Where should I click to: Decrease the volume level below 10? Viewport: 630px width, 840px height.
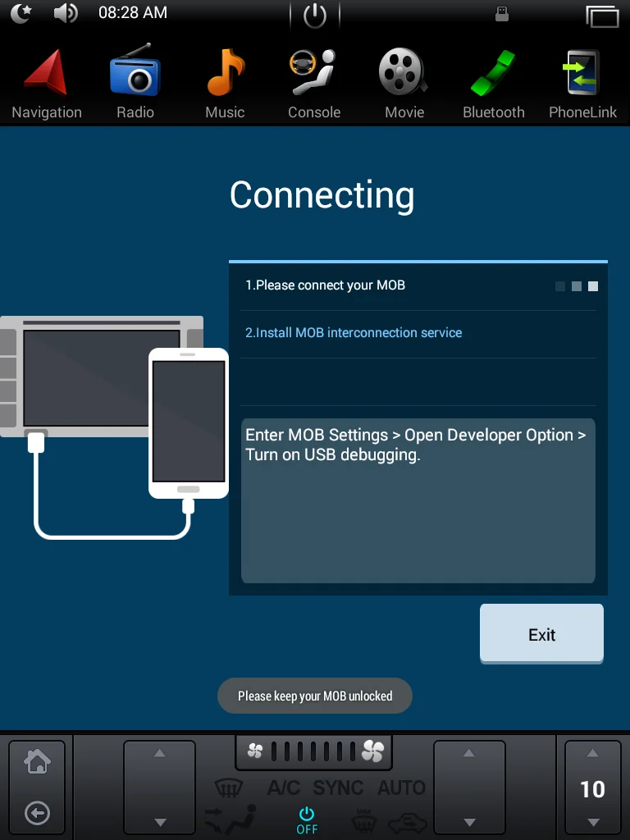pos(593,822)
